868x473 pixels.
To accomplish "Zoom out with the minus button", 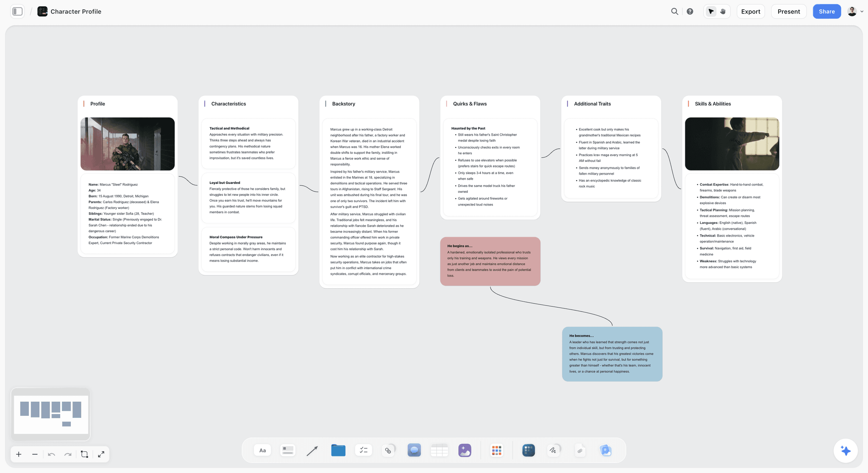I will [35, 454].
